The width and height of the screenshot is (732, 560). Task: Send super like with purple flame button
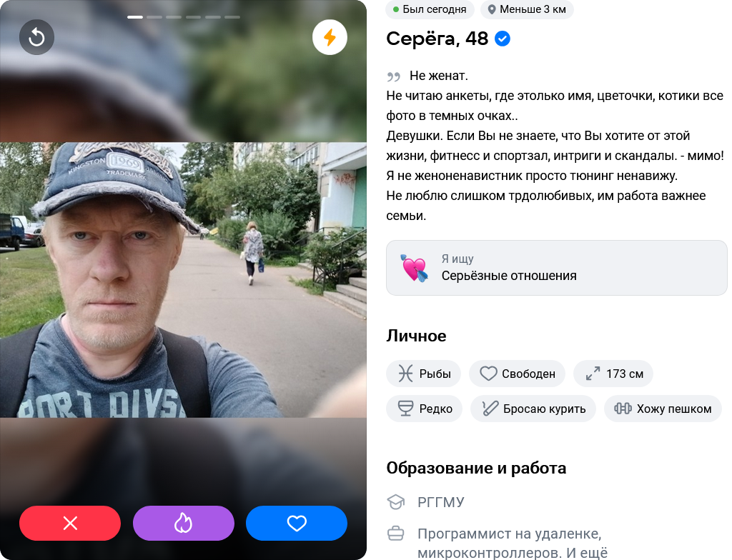tap(184, 523)
